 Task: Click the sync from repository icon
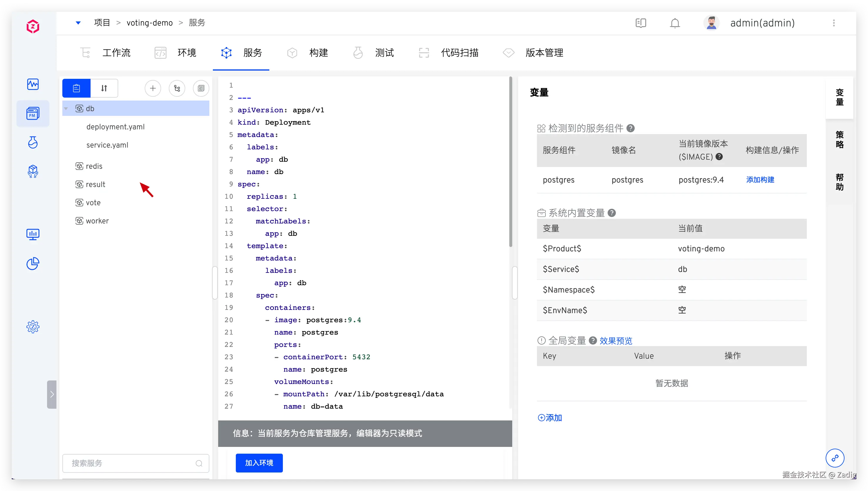click(177, 88)
